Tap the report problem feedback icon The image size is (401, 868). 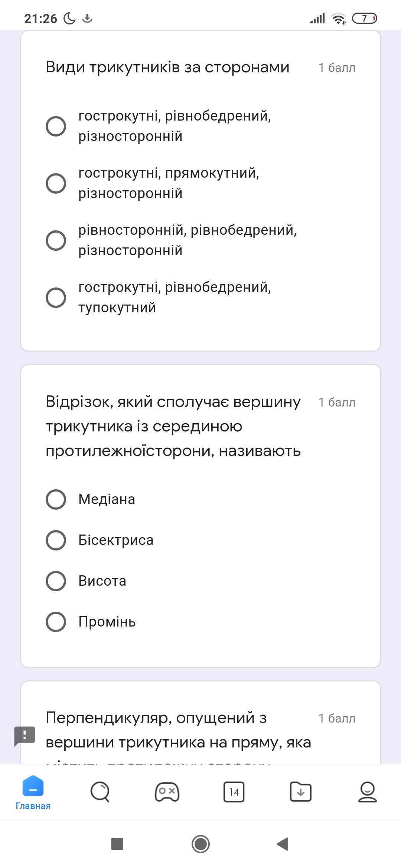[25, 736]
